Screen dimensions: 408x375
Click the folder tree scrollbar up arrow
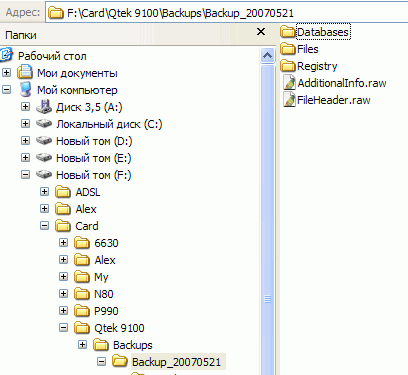[268, 55]
